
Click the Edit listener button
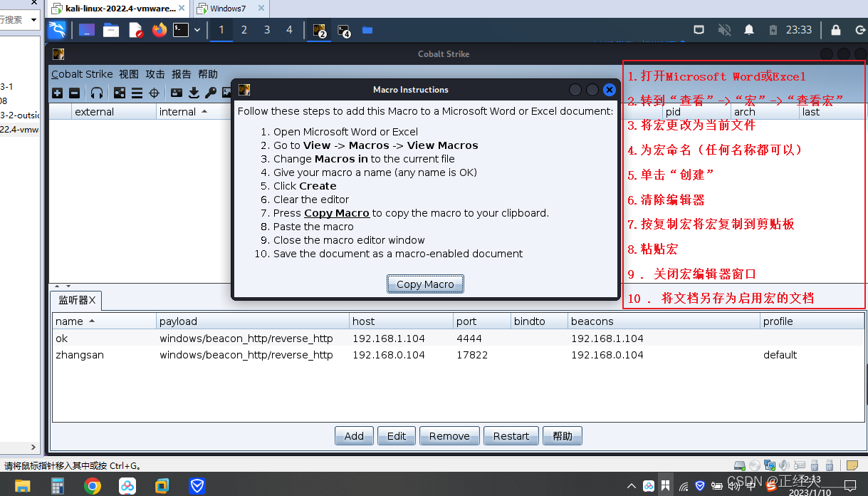tap(397, 436)
